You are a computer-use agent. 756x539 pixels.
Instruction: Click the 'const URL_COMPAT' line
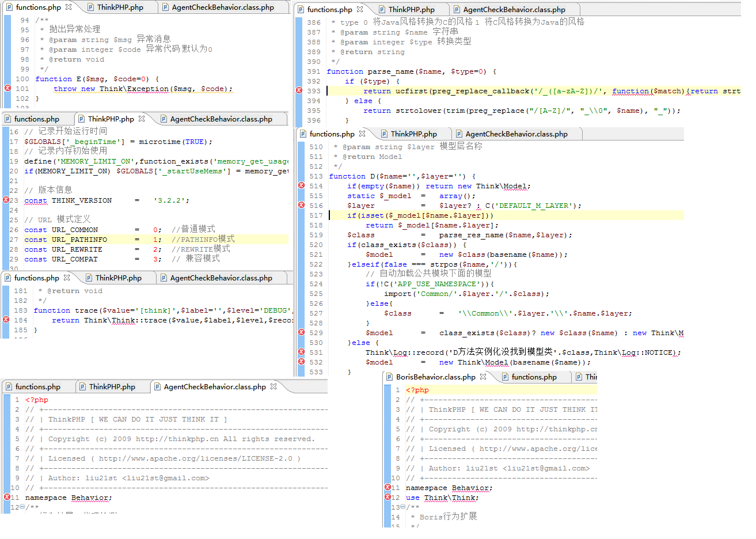point(122,259)
